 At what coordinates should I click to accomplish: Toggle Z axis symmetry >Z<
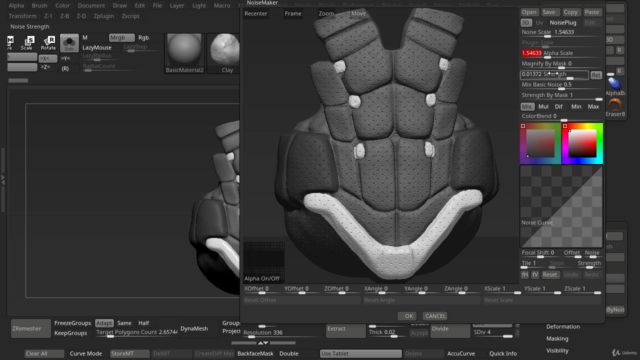[45, 67]
